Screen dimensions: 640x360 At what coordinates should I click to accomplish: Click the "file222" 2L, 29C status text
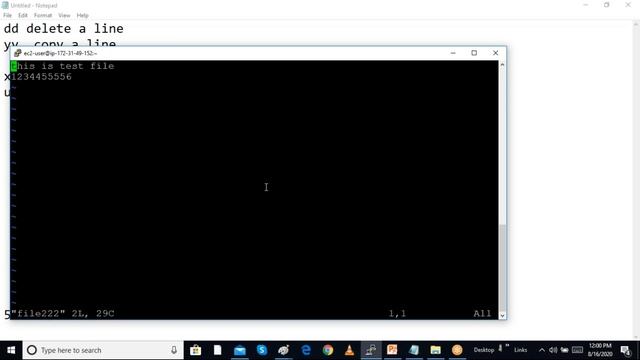click(62, 313)
